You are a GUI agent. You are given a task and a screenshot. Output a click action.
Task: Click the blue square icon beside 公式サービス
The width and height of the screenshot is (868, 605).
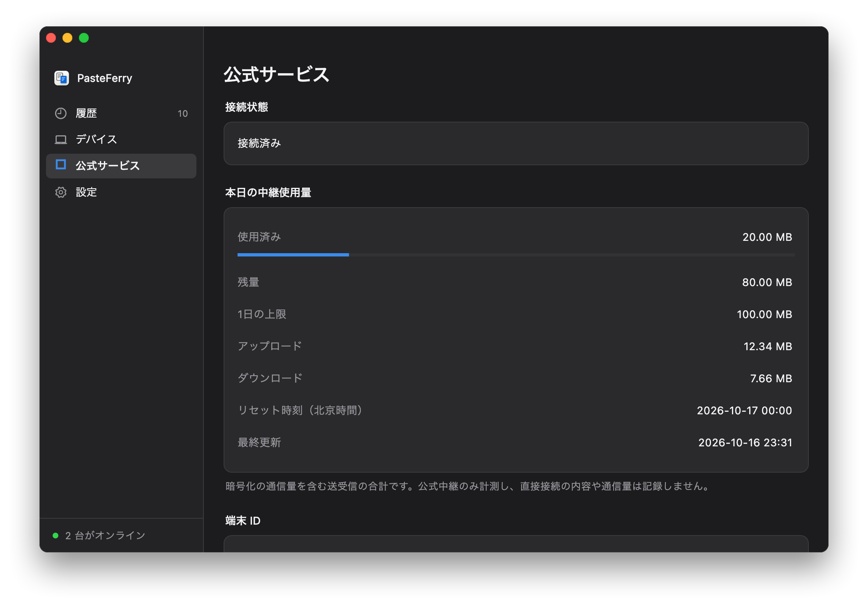pyautogui.click(x=61, y=165)
